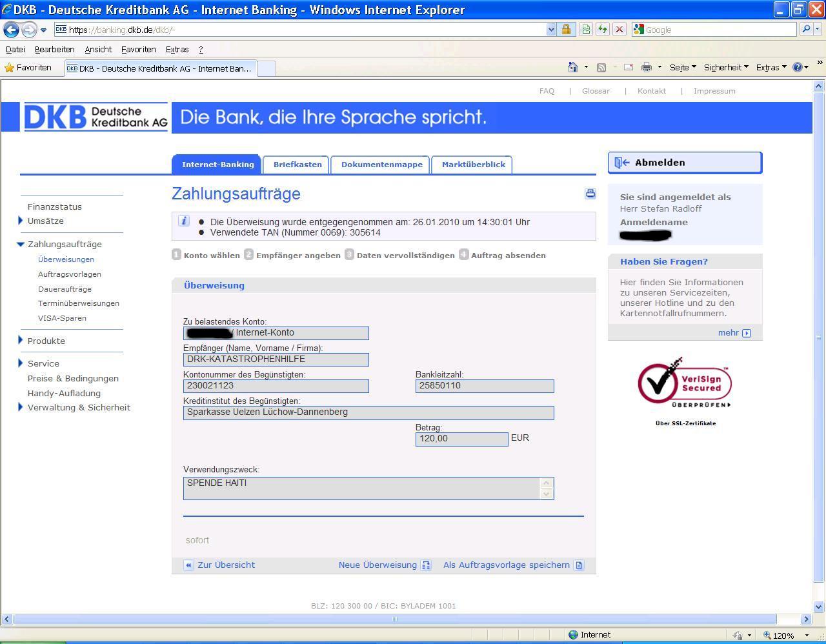Open the search provider options dropdown
This screenshot has width=826, height=644.
coord(818,29)
